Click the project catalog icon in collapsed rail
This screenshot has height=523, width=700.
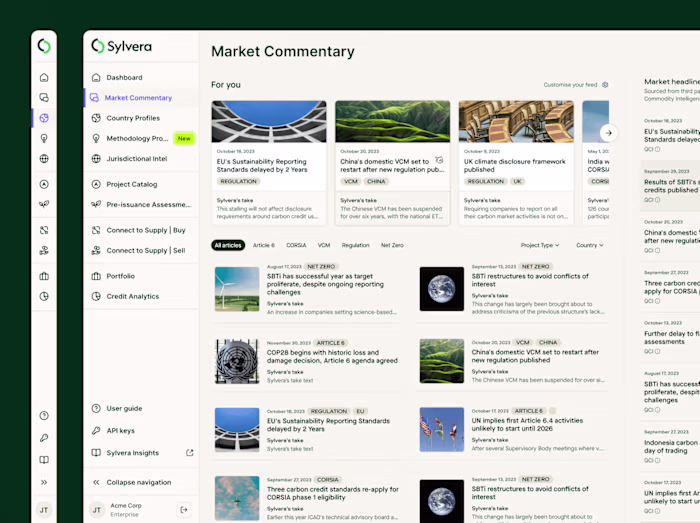point(44,184)
